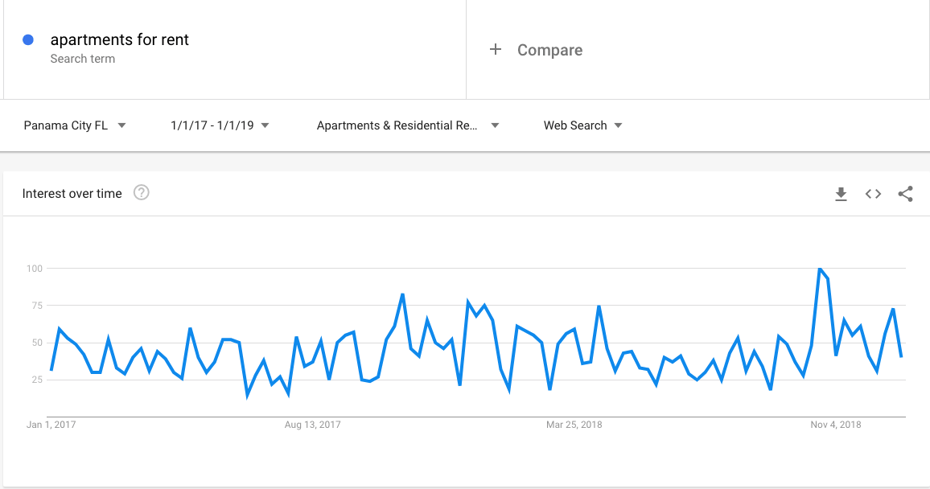Open the embed code icon
This screenshot has height=489, width=930.
coord(873,194)
